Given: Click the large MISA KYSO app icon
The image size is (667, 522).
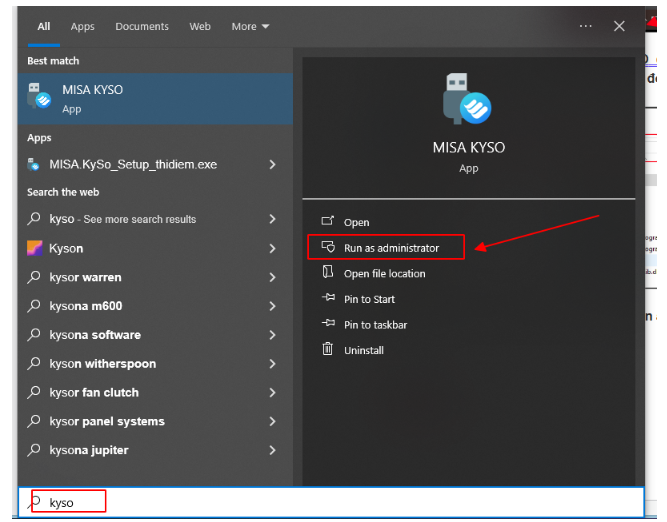Looking at the screenshot, I should tap(468, 97).
